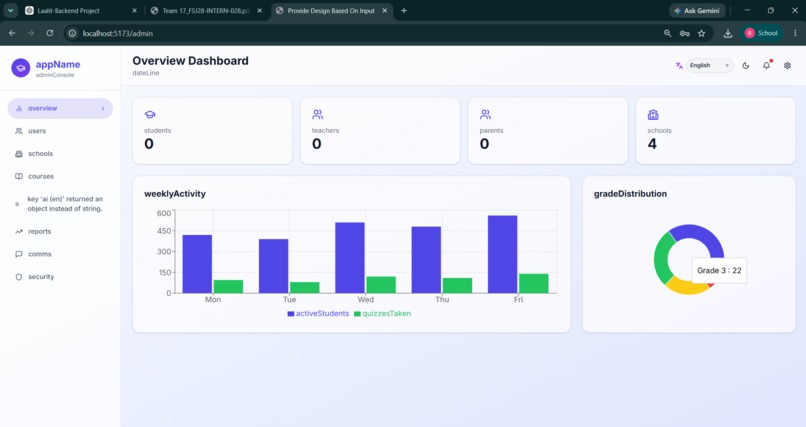
Task: Click the schools building icon in sidebar
Action: 19,154
